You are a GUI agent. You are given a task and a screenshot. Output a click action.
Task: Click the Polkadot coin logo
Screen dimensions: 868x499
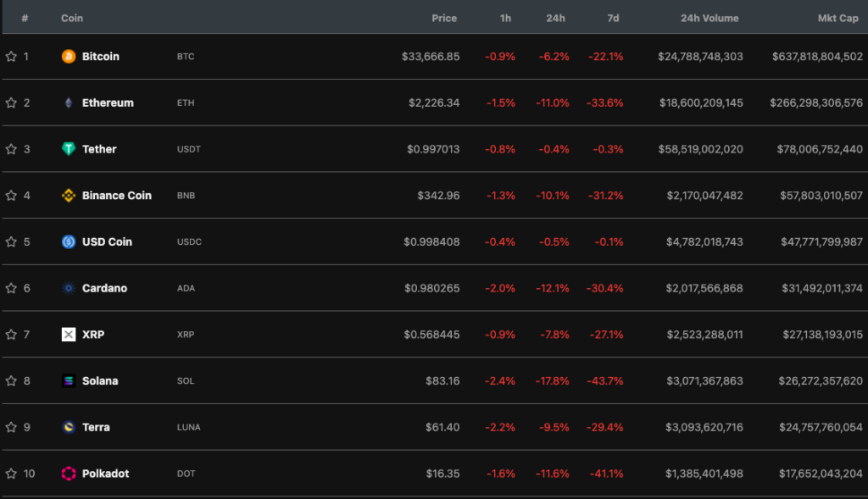tap(68, 473)
